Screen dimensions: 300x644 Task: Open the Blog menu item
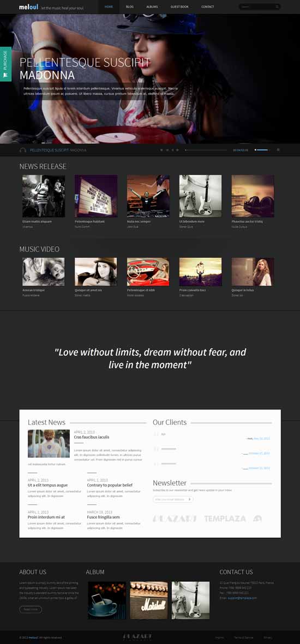pos(129,7)
